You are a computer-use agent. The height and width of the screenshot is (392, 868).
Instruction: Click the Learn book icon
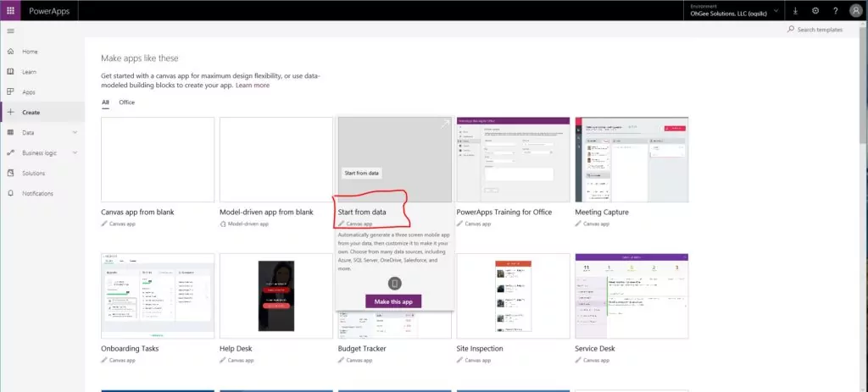coord(10,72)
